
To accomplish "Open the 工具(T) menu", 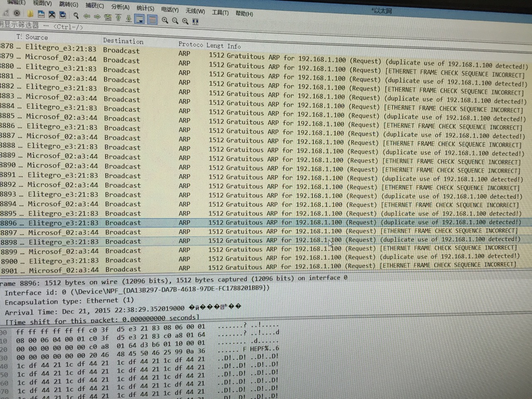I will coord(220,12).
